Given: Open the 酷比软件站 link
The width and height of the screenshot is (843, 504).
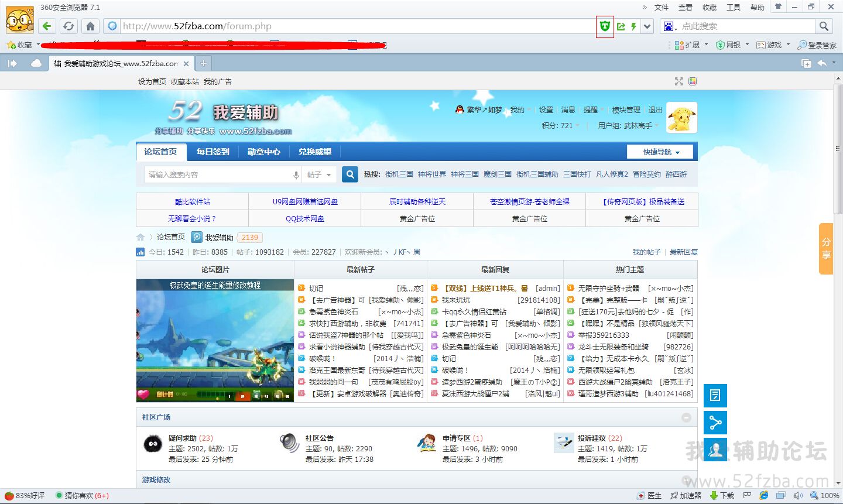Looking at the screenshot, I should (x=193, y=201).
